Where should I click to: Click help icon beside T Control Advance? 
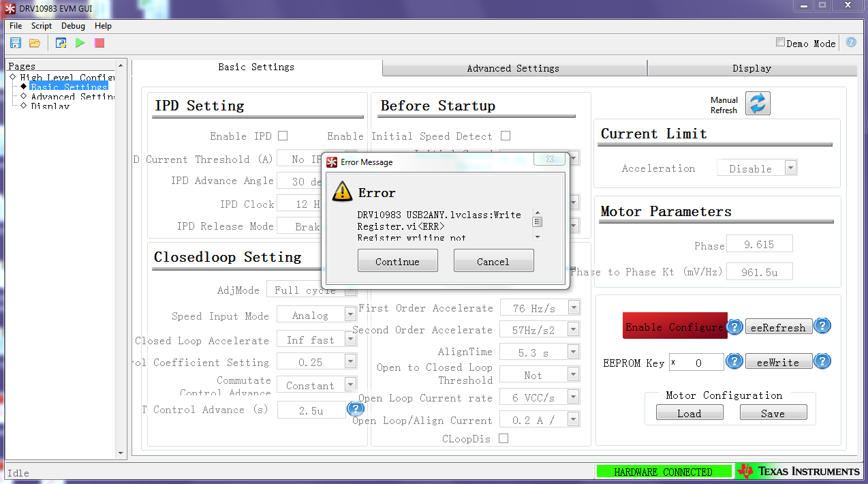(356, 409)
